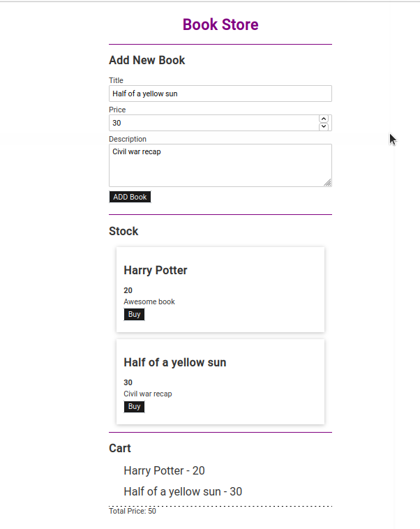This screenshot has width=420, height=529.
Task: Click the Add New Book heading
Action: (147, 60)
